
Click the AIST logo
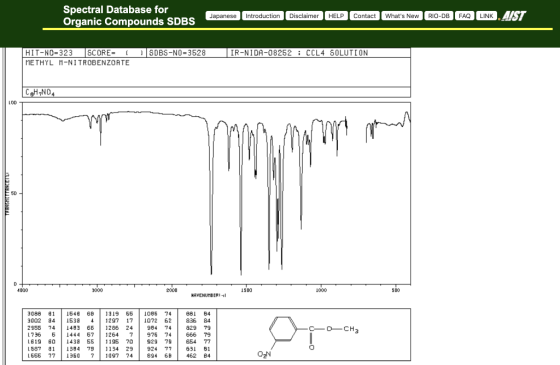pos(513,16)
